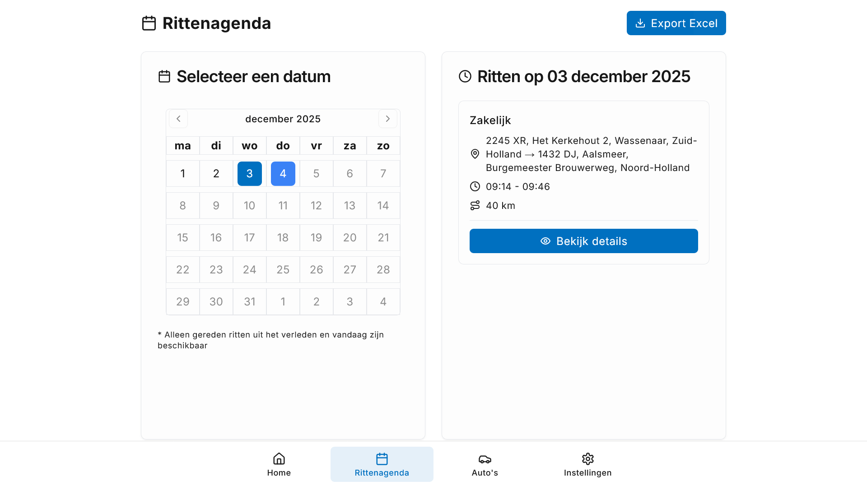Select date 3 in the calendar
The height and width of the screenshot is (504, 867).
pyautogui.click(x=249, y=173)
